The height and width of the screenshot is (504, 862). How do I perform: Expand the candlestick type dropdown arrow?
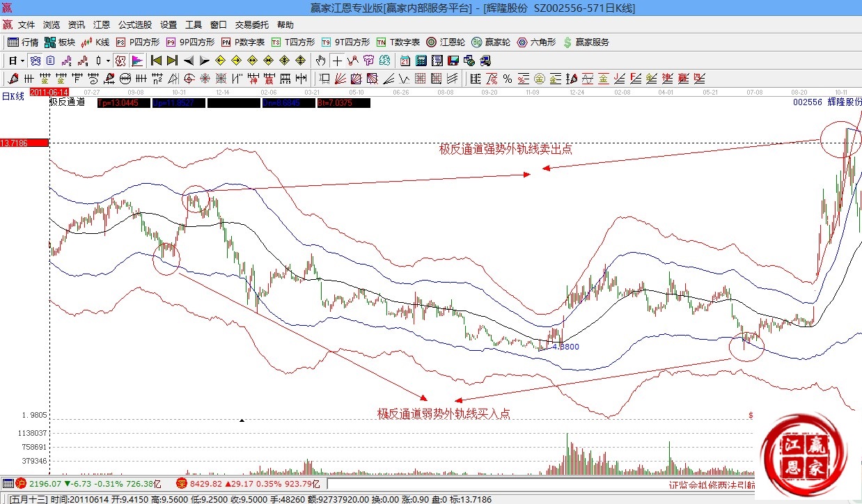tap(108, 61)
